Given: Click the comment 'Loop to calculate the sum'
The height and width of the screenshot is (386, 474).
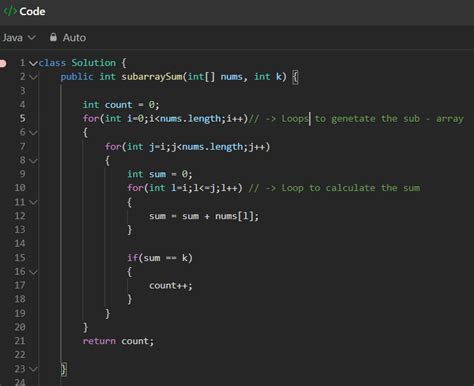Looking at the screenshot, I should click(x=351, y=188).
